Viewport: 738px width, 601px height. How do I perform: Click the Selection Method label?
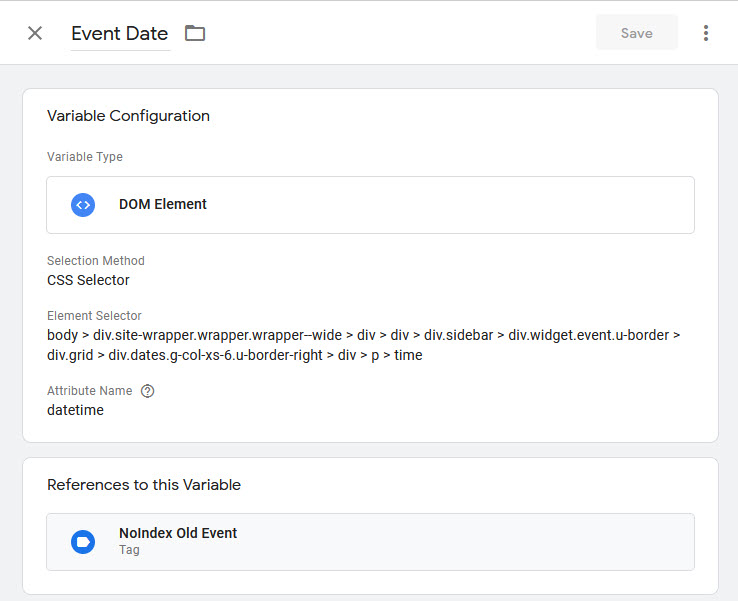(x=96, y=261)
